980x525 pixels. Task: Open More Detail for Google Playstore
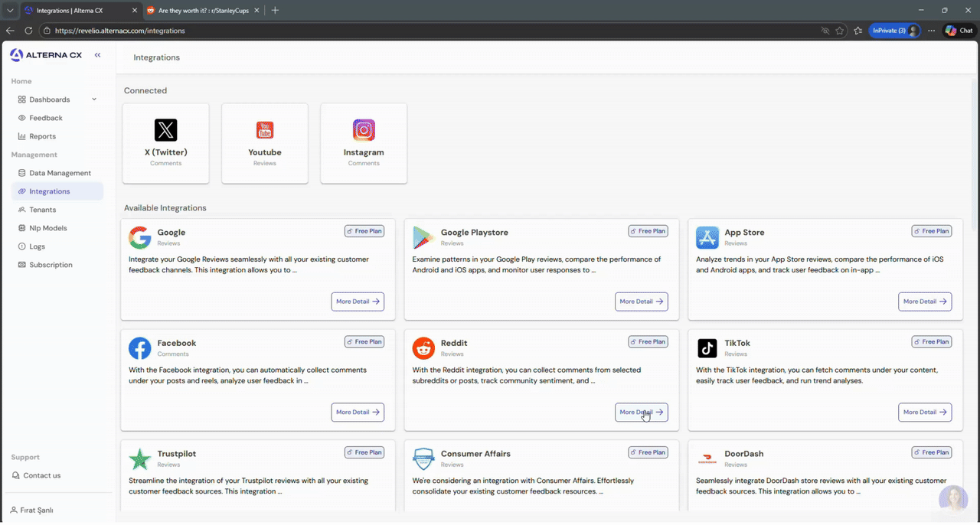[x=642, y=302]
